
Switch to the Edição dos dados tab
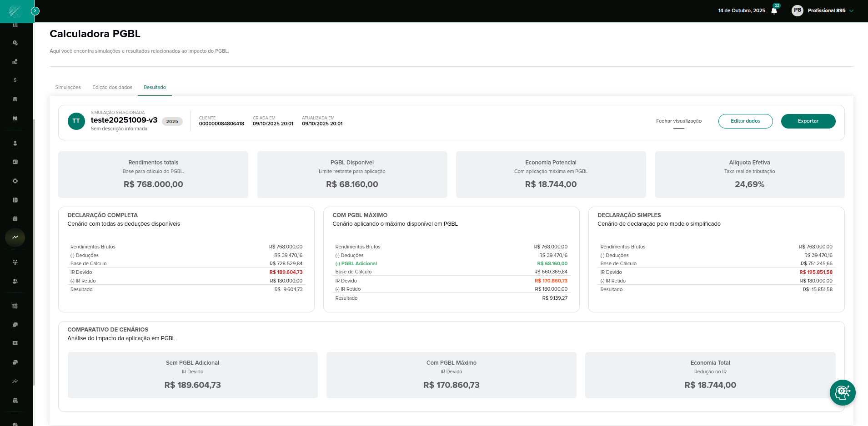pos(112,88)
